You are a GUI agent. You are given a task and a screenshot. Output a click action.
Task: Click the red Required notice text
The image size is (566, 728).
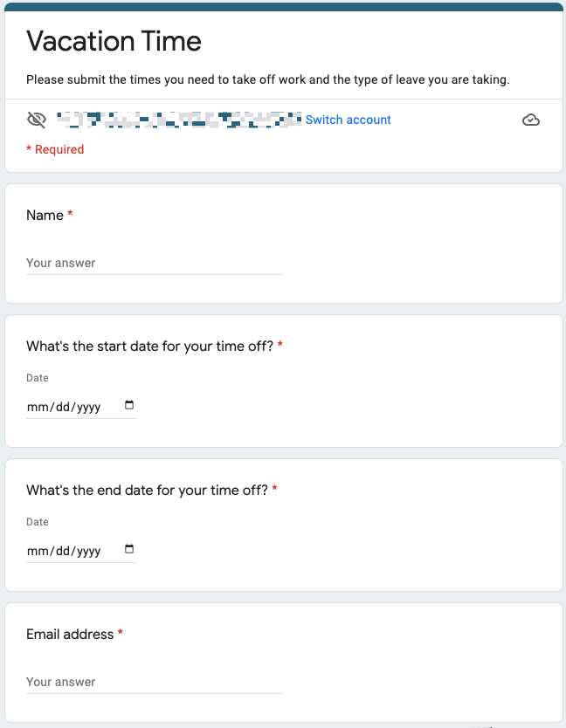pyautogui.click(x=55, y=149)
